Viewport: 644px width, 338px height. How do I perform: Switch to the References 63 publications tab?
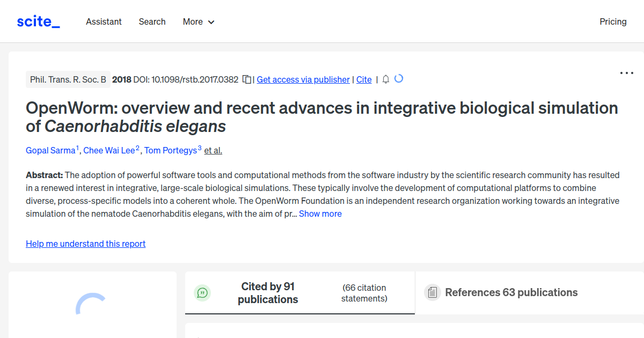pyautogui.click(x=511, y=292)
